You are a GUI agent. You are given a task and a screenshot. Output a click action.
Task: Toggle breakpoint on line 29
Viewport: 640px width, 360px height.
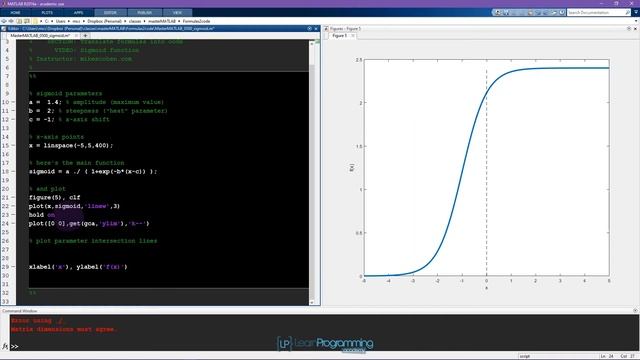point(13,267)
